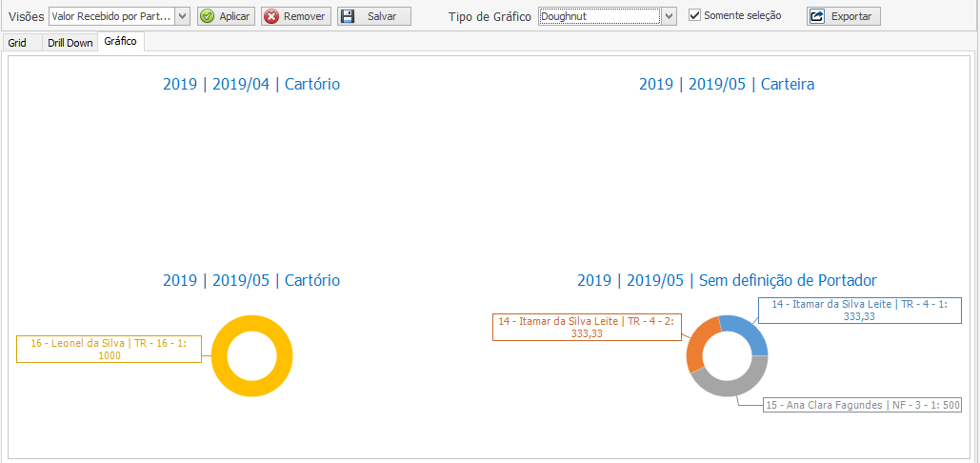
Task: Toggle the Somente seleção checkbox
Action: (695, 15)
